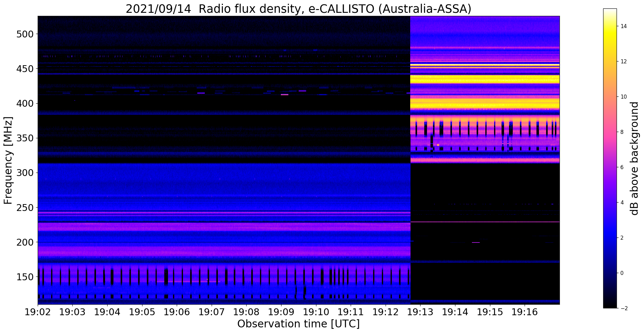Click the 200 frequency tick label
This screenshot has width=644, height=333.
25,242
